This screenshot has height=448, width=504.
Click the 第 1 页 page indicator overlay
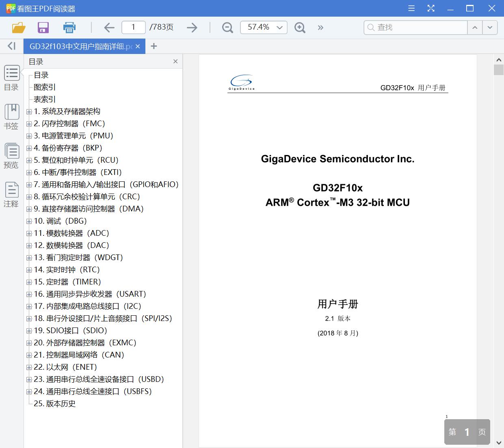pyautogui.click(x=467, y=432)
